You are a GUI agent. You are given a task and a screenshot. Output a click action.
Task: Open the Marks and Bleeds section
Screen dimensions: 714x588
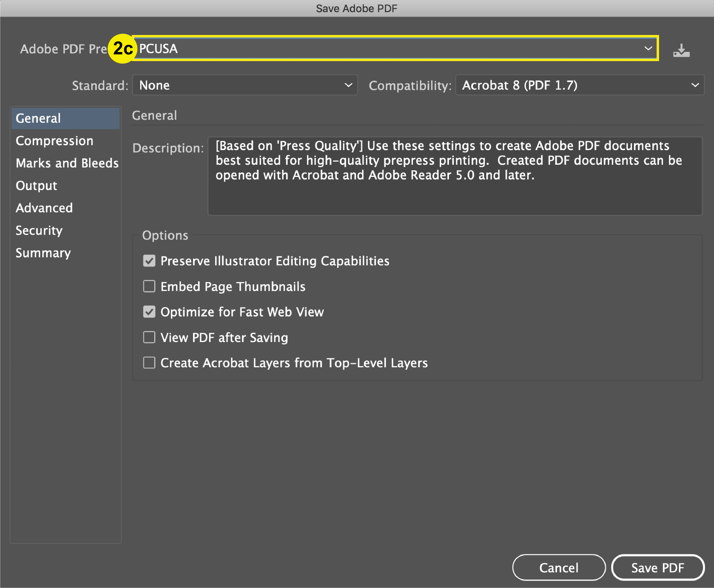coord(65,163)
